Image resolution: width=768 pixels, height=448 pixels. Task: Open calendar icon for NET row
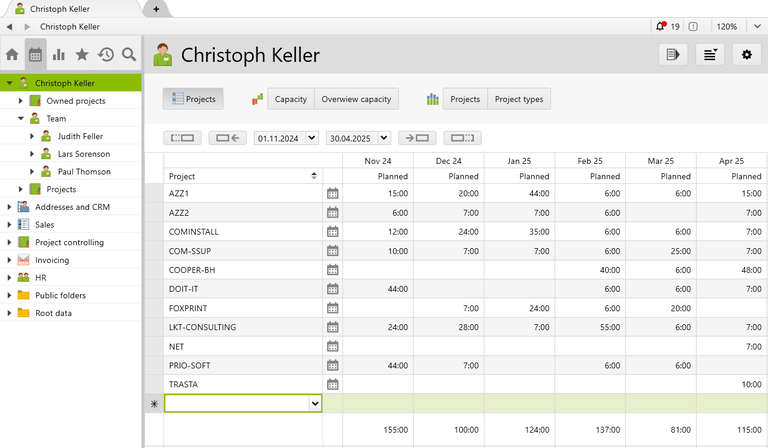coord(333,346)
